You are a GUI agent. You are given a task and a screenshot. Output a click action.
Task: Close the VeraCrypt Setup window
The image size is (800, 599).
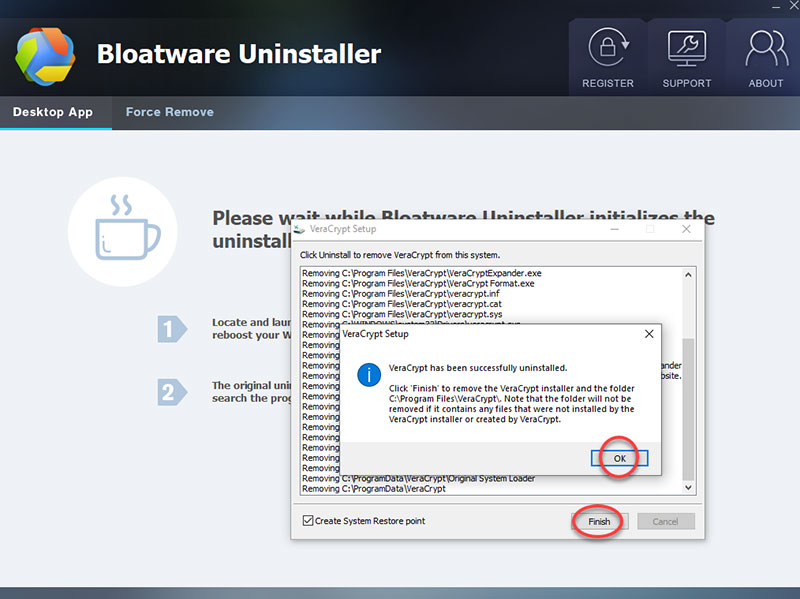click(686, 229)
